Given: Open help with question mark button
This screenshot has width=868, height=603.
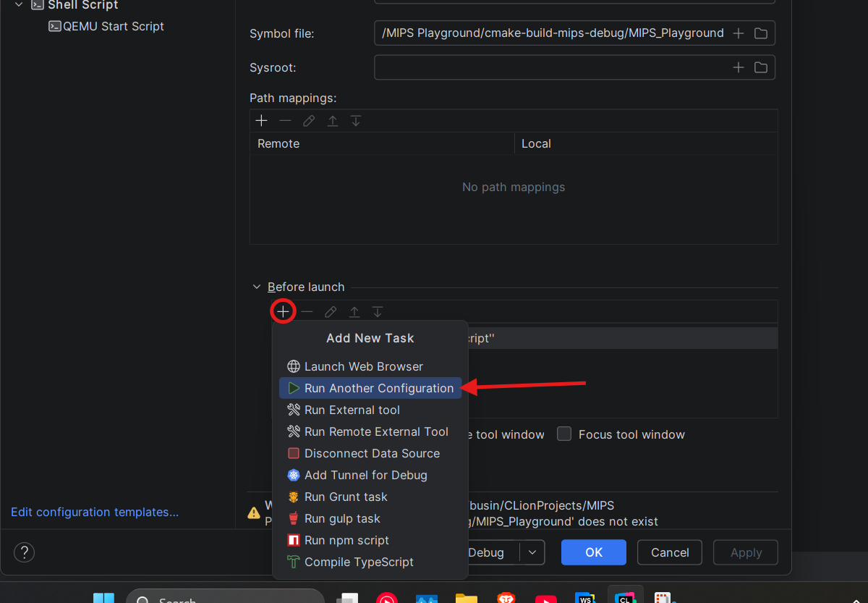Looking at the screenshot, I should click(x=24, y=552).
